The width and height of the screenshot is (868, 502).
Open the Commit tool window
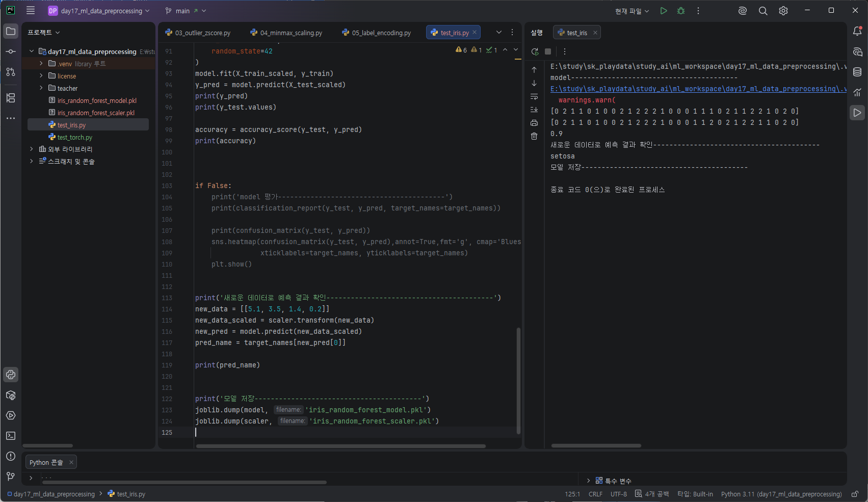tap(11, 51)
